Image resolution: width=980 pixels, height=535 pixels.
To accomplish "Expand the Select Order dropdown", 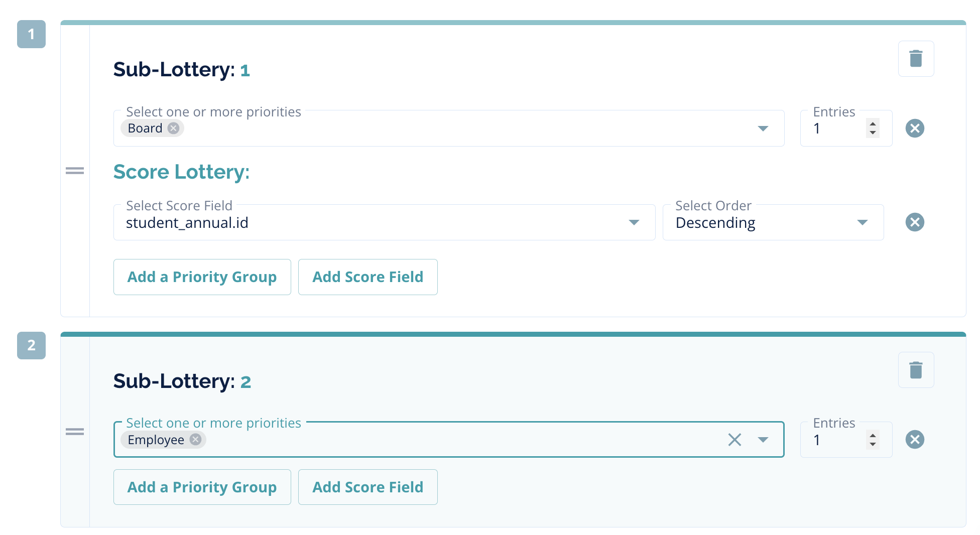I will pyautogui.click(x=862, y=222).
